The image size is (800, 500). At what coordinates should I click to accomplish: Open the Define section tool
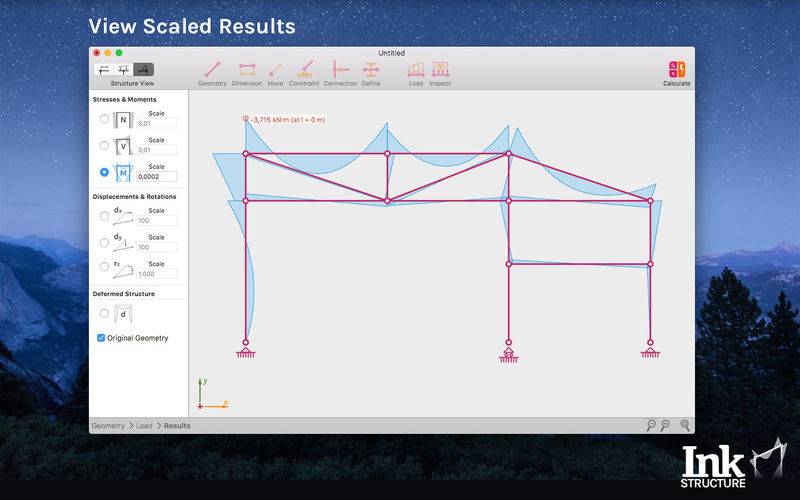click(x=371, y=71)
